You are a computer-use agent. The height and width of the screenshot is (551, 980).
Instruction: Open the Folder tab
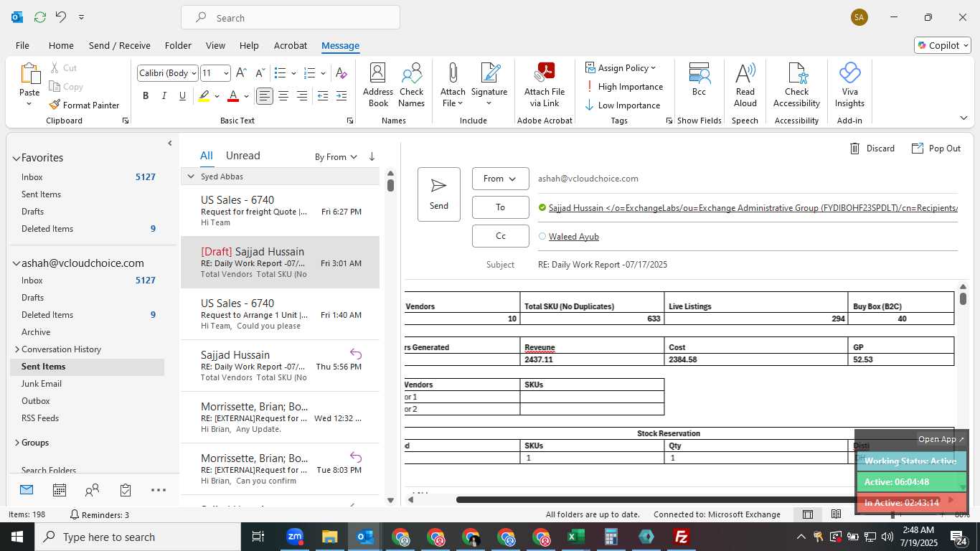pos(178,45)
